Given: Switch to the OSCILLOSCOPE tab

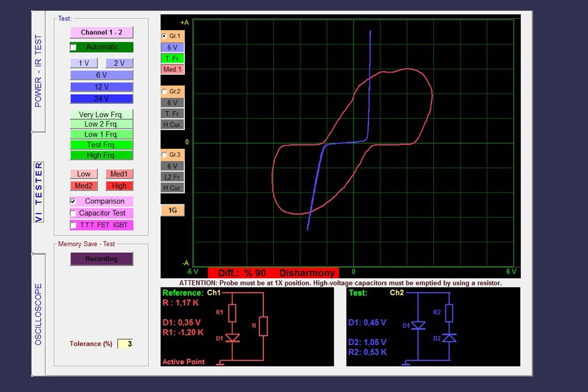Looking at the screenshot, I should 39,314.
